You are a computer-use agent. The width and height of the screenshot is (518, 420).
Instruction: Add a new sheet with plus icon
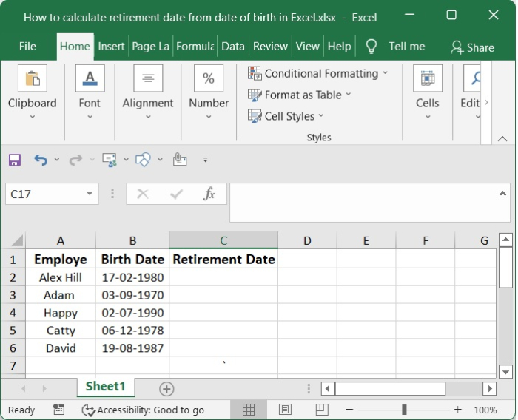166,388
